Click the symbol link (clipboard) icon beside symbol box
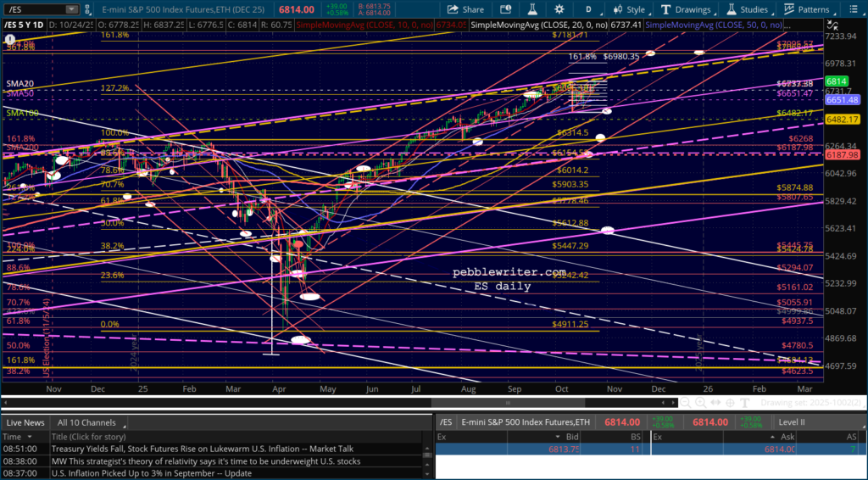Screen dimensions: 868x480 coord(88,9)
